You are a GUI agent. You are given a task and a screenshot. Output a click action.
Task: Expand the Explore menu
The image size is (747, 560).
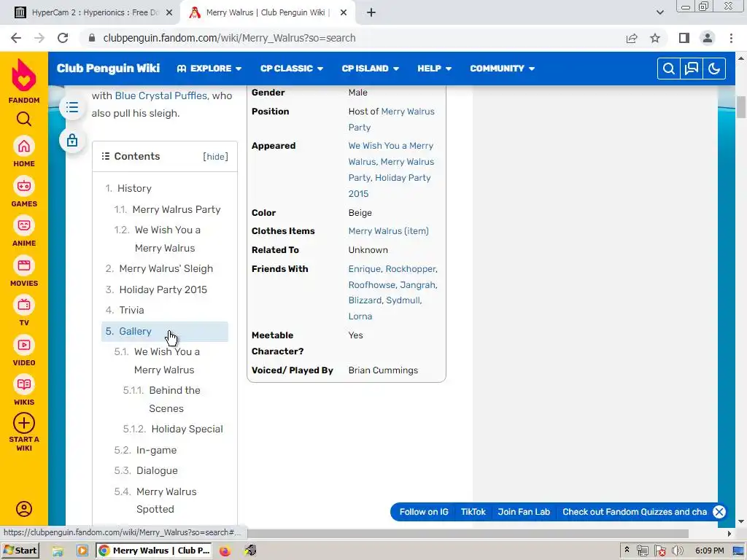[x=209, y=69]
